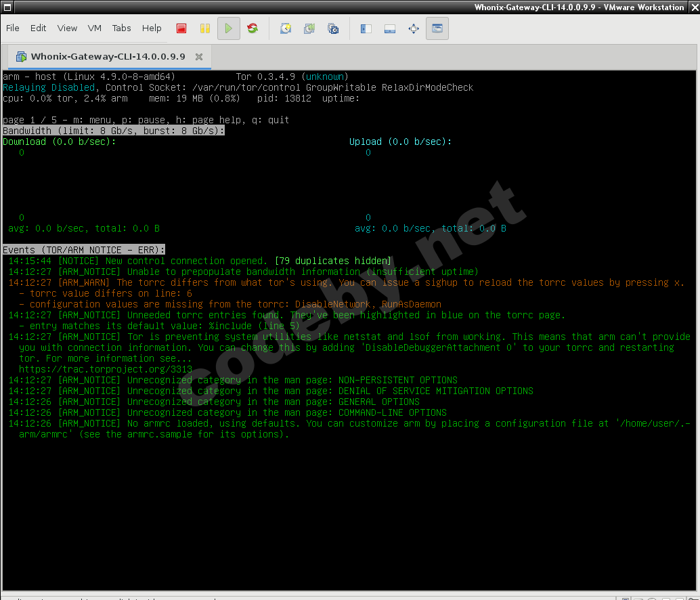Click the window menu icon in title bar
The height and width of the screenshot is (600, 700).
7,7
